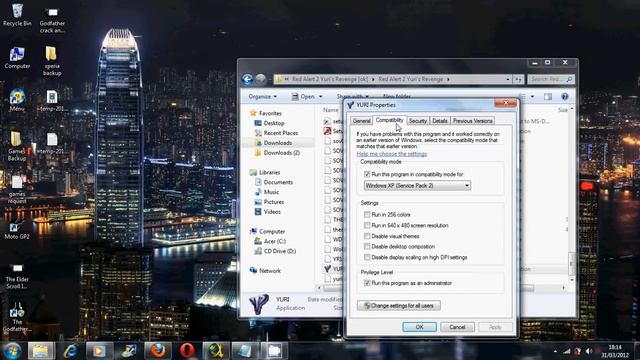Enable Disable display scaling on high DPI
640x360 pixels.
pyautogui.click(x=367, y=257)
